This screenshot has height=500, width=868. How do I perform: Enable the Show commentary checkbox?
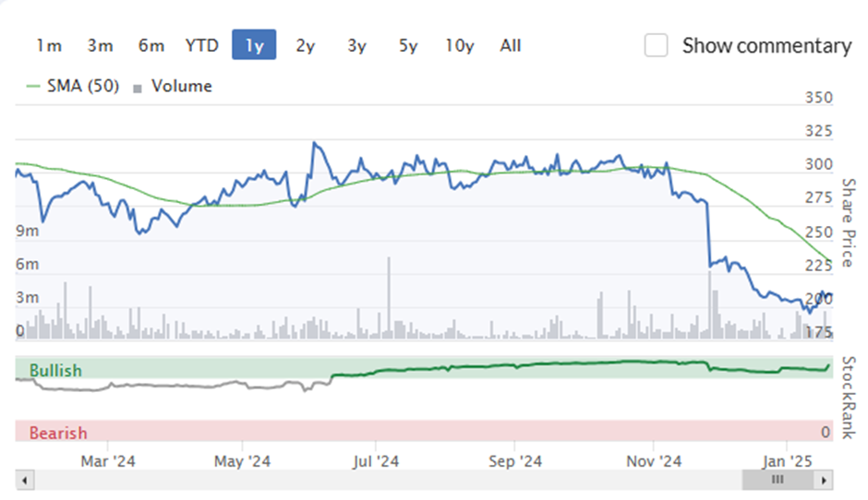(656, 45)
